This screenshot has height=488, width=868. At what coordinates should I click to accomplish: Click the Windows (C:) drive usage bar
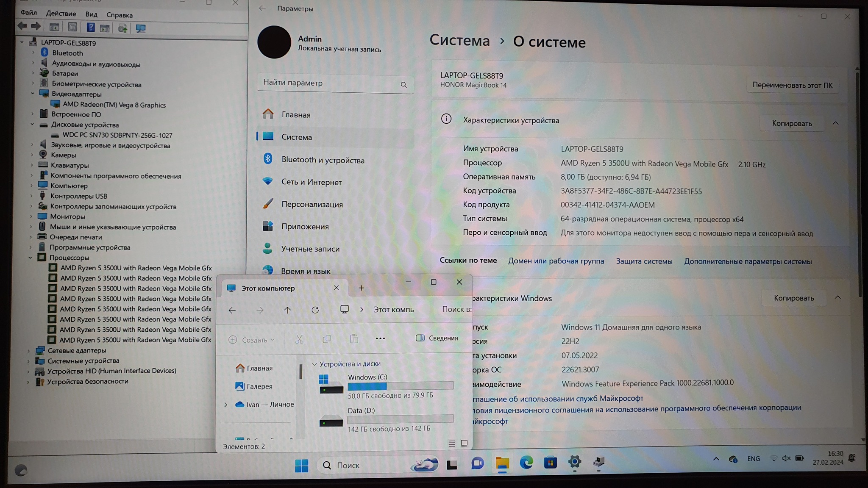[400, 386]
